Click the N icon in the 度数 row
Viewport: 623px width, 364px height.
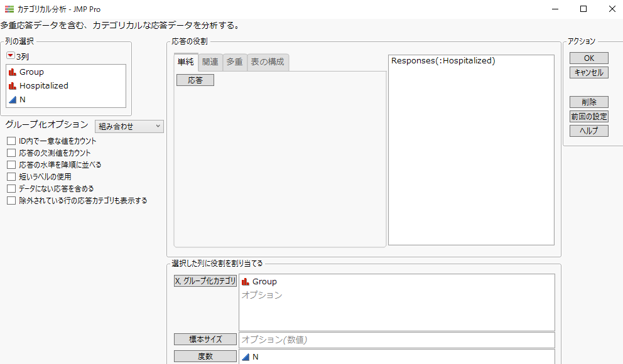tap(246, 356)
